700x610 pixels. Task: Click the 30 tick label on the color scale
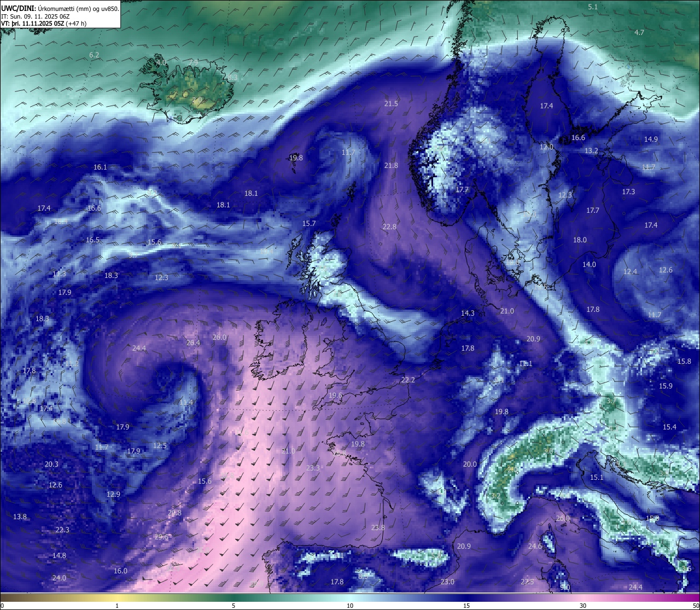(583, 606)
